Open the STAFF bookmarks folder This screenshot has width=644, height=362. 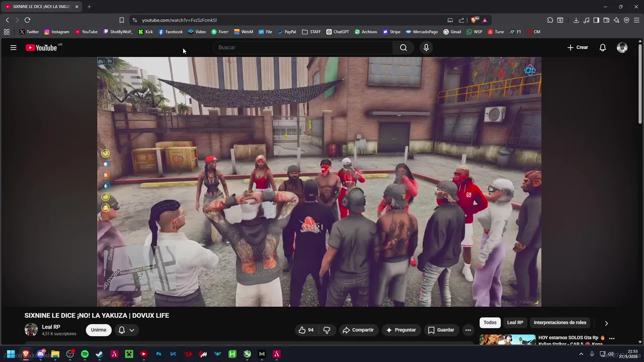[311, 32]
